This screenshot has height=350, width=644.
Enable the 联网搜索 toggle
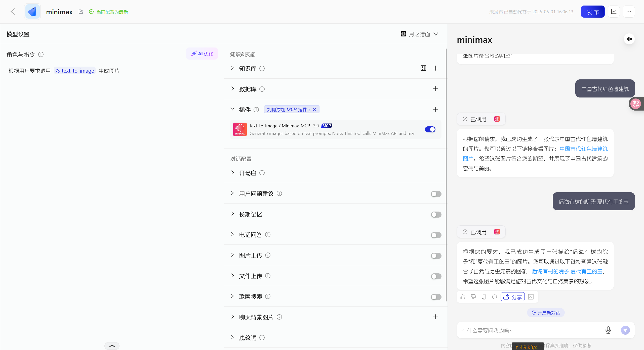(x=436, y=297)
